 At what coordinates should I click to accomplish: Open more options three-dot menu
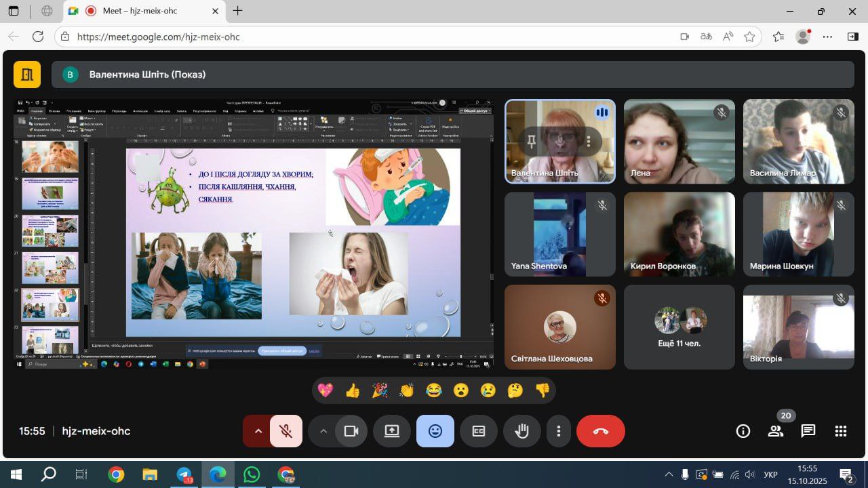coord(559,431)
